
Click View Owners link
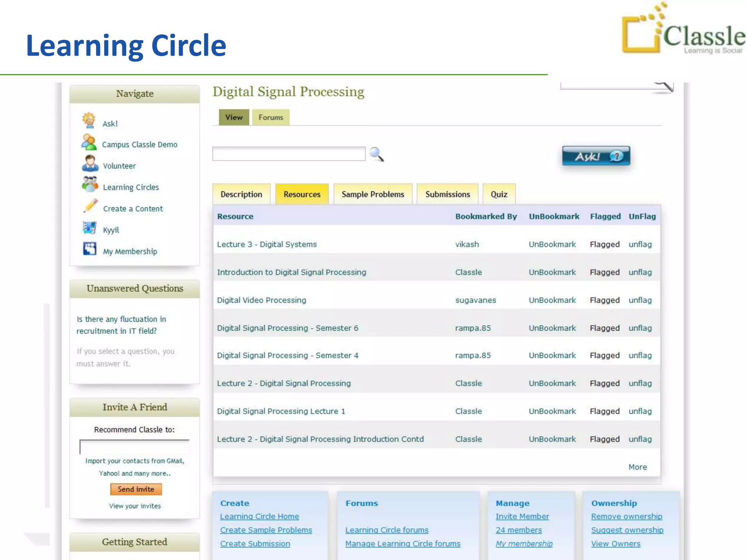(x=616, y=544)
